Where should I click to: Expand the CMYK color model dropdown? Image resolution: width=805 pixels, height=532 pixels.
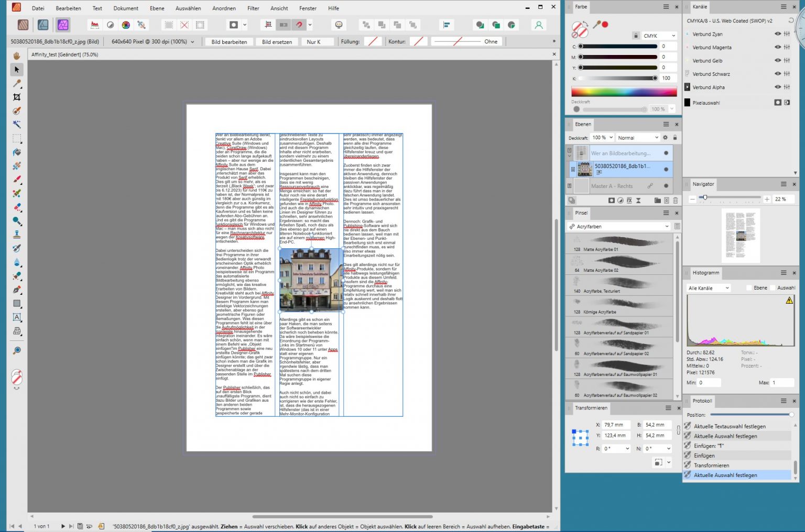(659, 36)
